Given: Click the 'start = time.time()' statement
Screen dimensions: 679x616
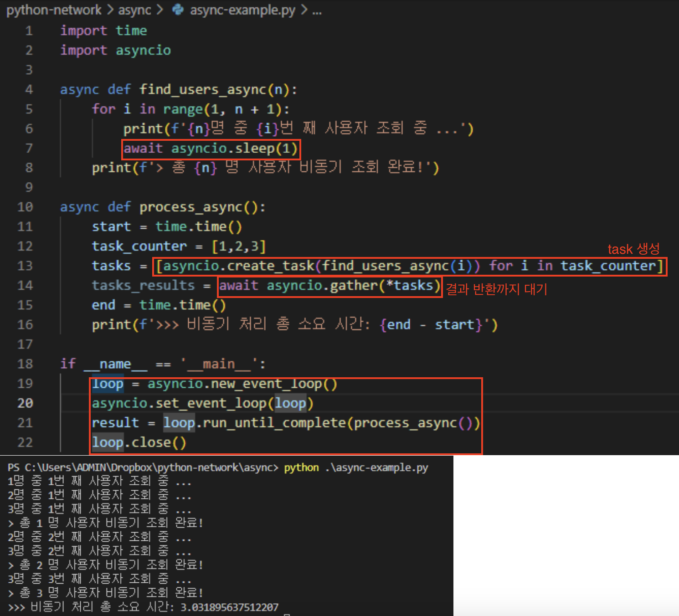Looking at the screenshot, I should (167, 226).
